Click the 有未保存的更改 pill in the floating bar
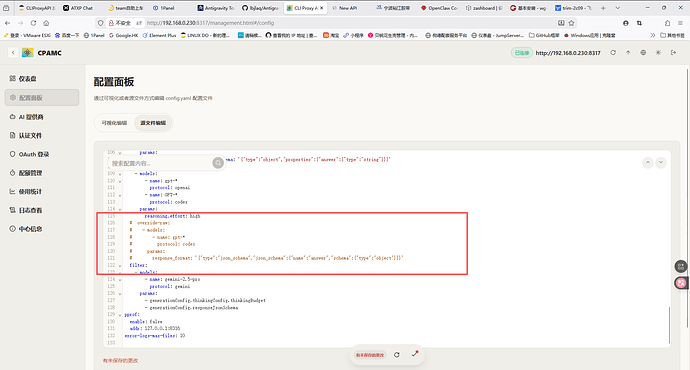This screenshot has height=370, width=690. pos(370,355)
